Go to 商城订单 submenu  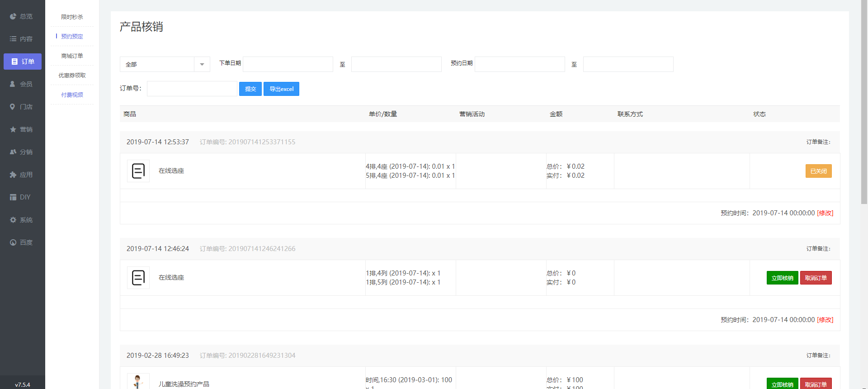click(72, 56)
